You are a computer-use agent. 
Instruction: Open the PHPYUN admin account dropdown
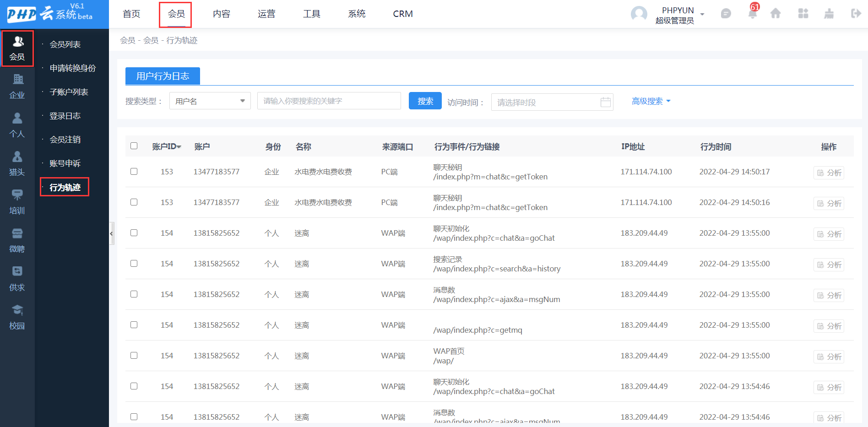[680, 15]
